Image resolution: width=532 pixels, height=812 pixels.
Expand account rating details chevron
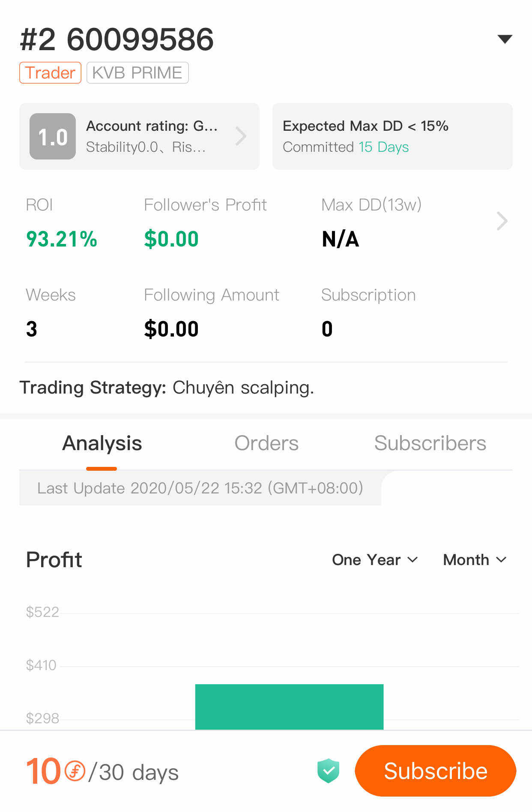tap(241, 136)
